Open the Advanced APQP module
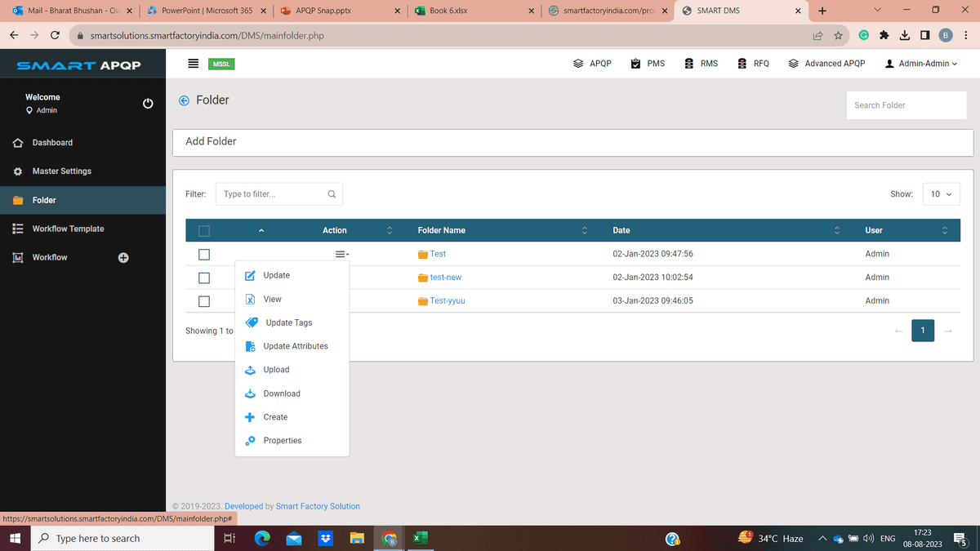Screen dimensions: 980x551 (826, 63)
